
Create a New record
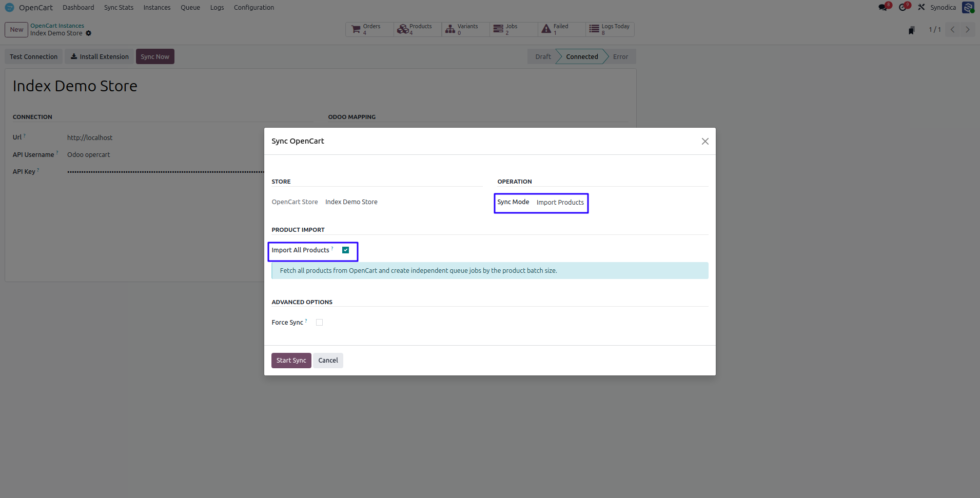(x=16, y=29)
